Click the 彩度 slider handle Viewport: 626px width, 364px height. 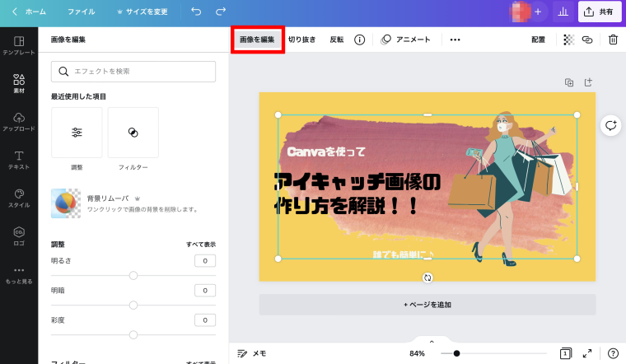[x=133, y=335]
